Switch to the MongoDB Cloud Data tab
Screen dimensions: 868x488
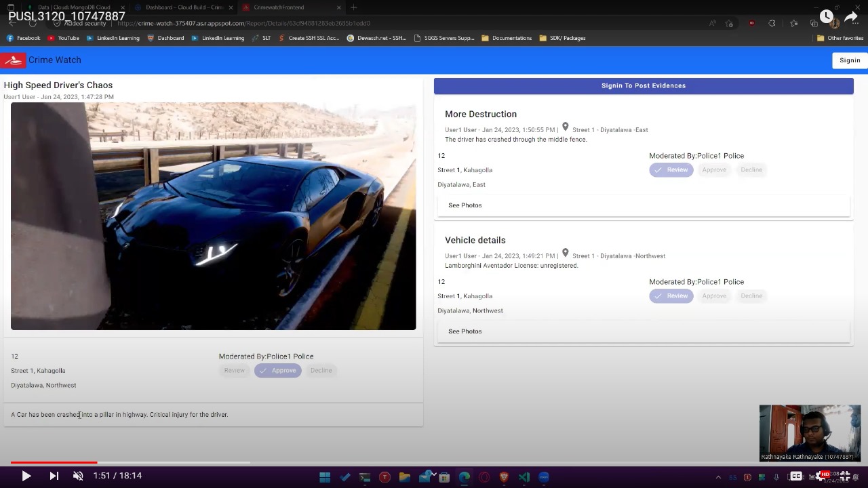73,7
